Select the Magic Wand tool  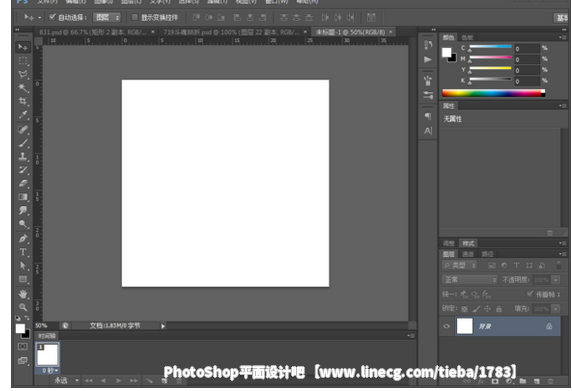pyautogui.click(x=23, y=88)
